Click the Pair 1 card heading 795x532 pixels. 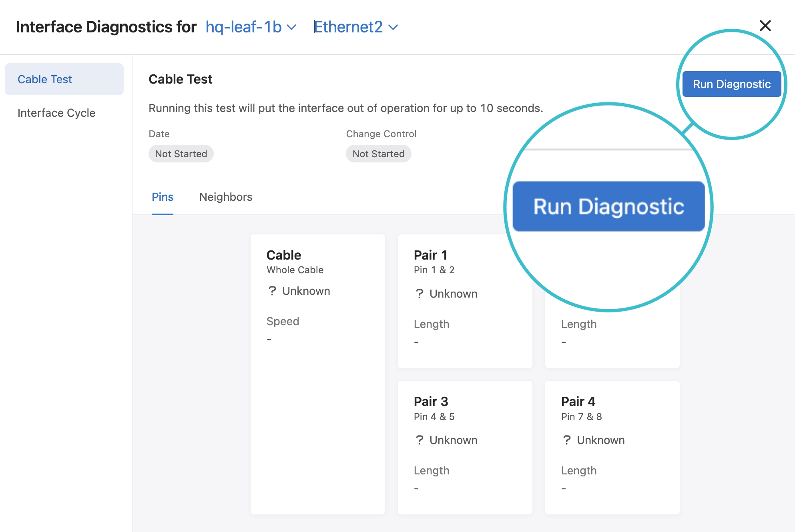430,255
